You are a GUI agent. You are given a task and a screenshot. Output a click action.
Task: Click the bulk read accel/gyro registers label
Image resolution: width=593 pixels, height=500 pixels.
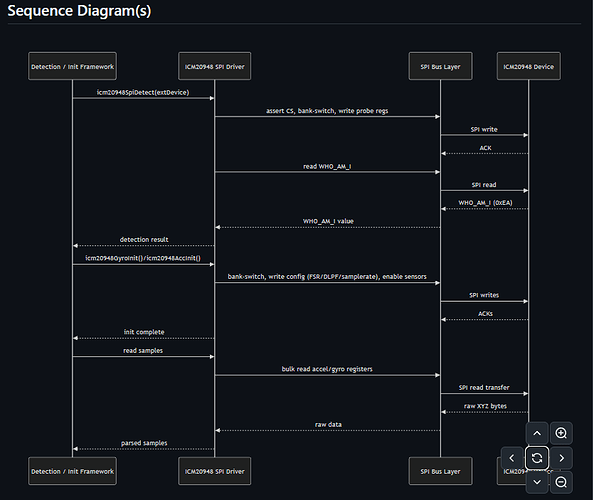coord(327,369)
